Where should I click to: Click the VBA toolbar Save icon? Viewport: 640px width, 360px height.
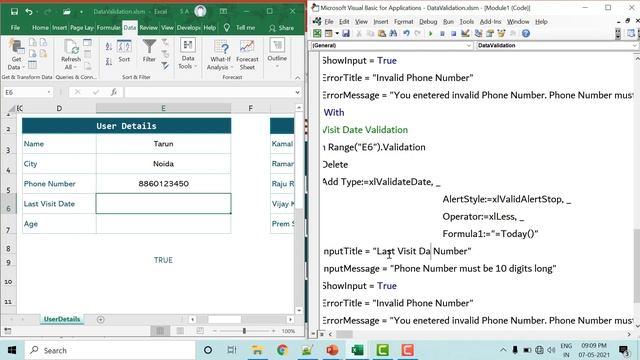pos(346,33)
